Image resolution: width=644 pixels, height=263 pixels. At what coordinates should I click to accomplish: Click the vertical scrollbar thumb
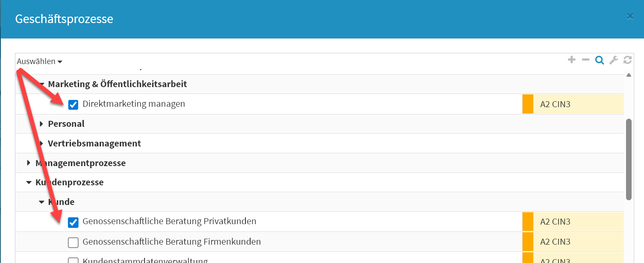pos(628,159)
